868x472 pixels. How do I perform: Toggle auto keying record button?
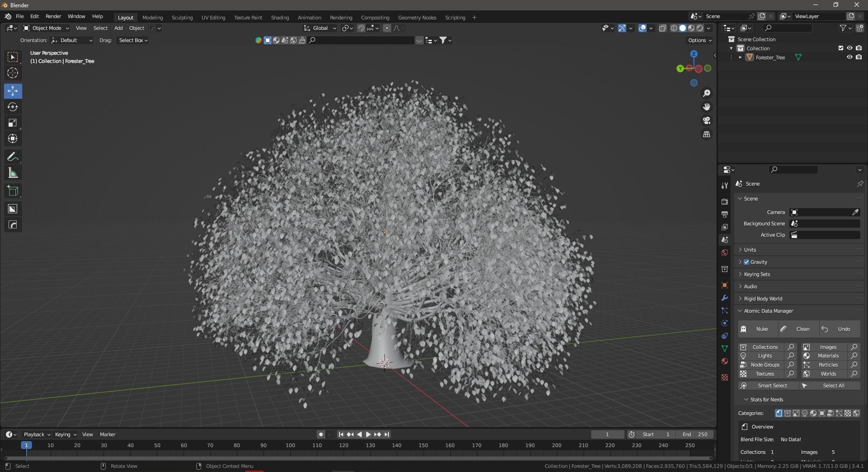point(321,434)
